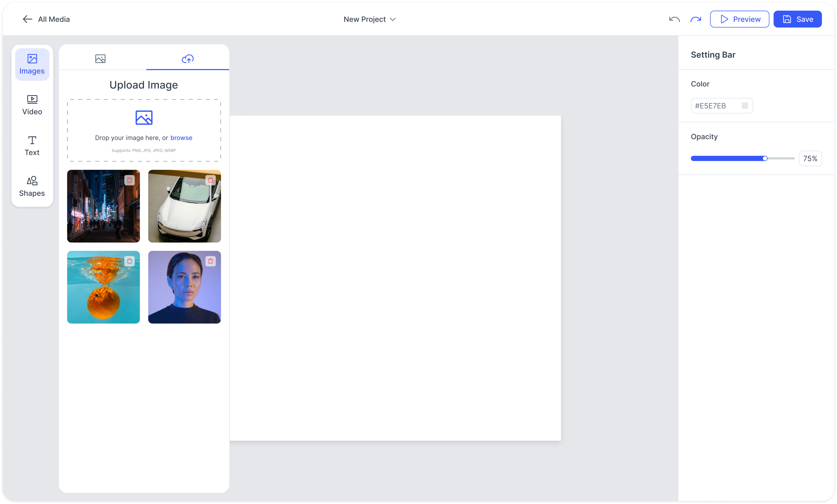Open the New Project dropdown

click(x=370, y=19)
